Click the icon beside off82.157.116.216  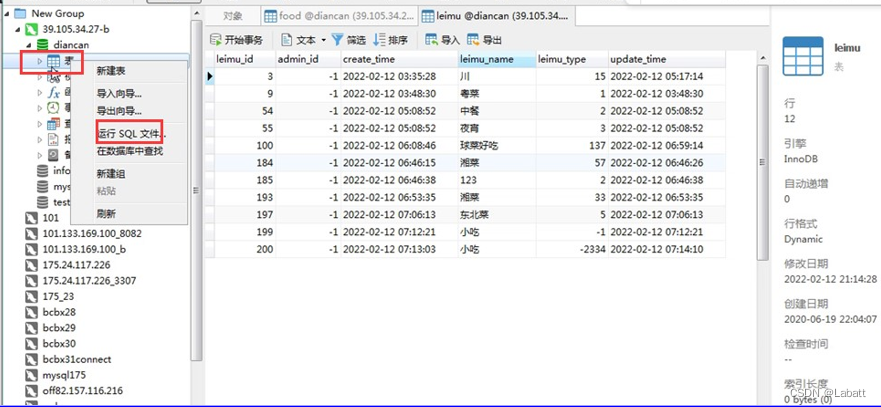pyautogui.click(x=31, y=391)
